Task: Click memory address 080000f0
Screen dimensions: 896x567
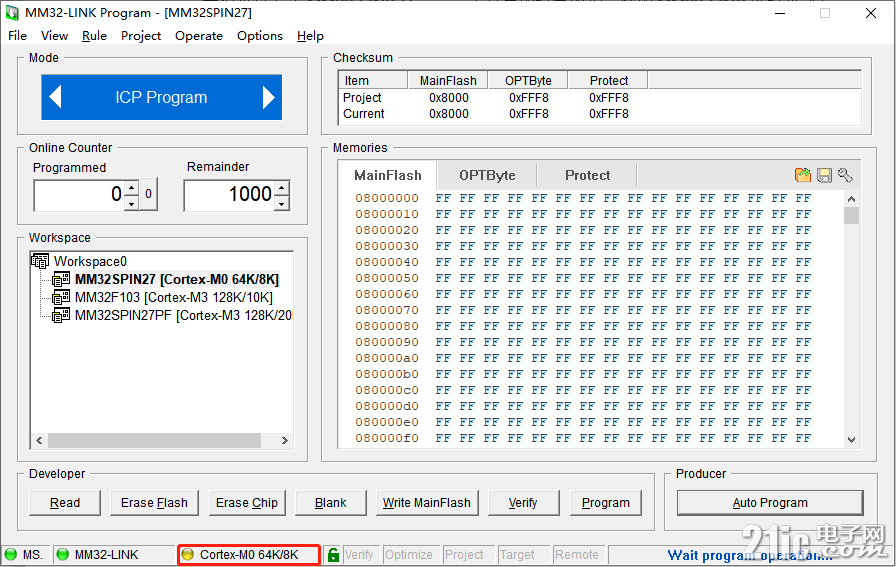Action: point(387,438)
